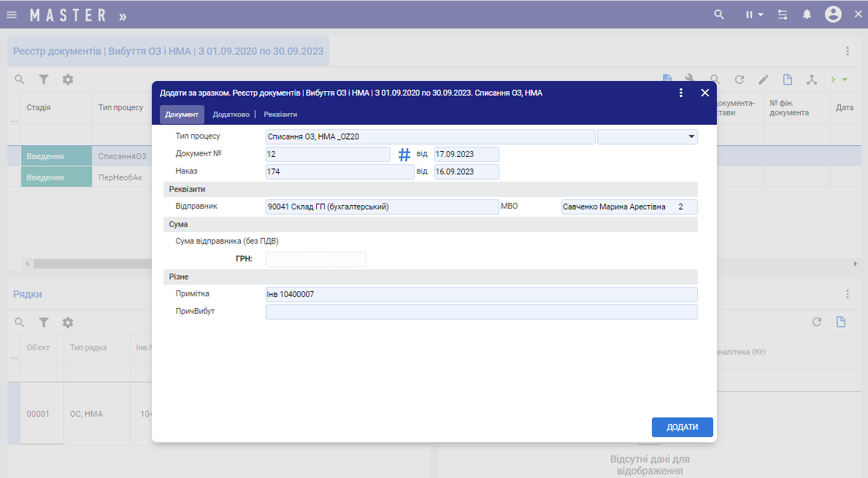868x478 pixels.
Task: Click the settings sliders icon in top bar
Action: click(x=783, y=15)
